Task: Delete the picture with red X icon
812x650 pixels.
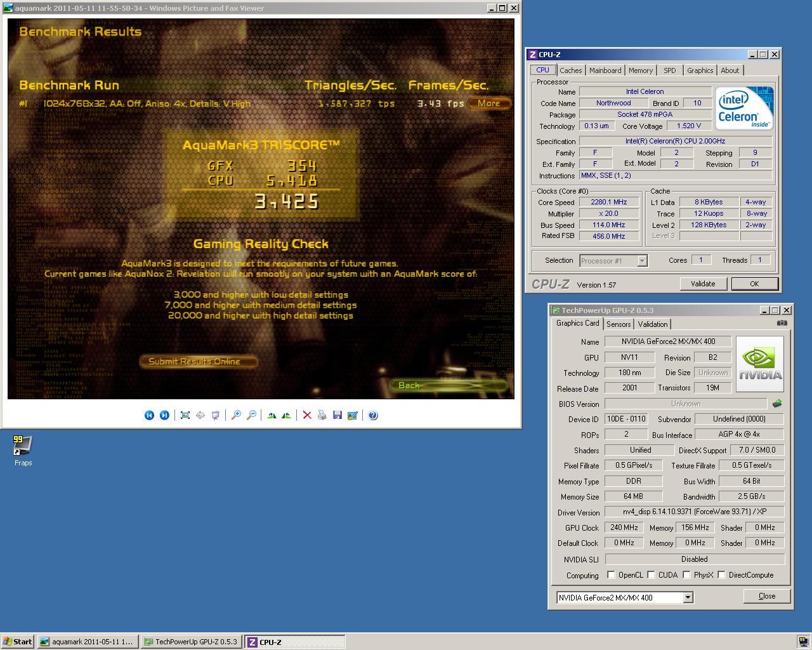Action: [307, 415]
